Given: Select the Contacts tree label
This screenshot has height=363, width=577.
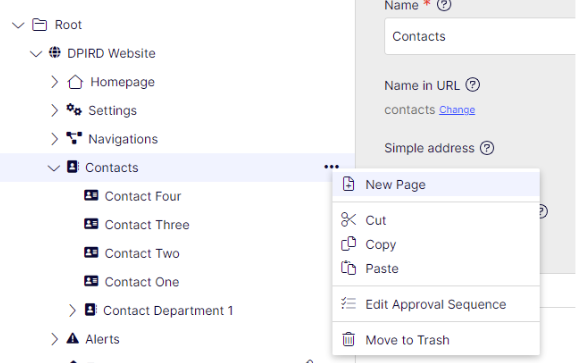Looking at the screenshot, I should [x=111, y=168].
